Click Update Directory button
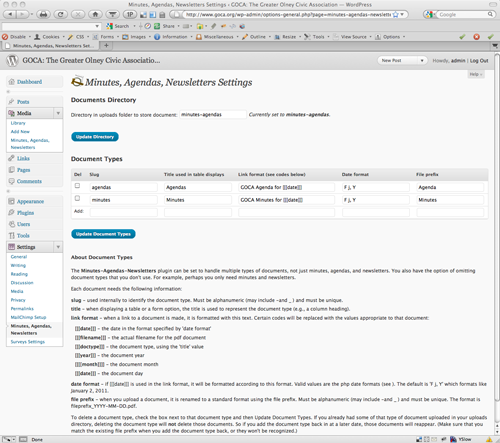This screenshot has width=500, height=443. click(x=95, y=137)
